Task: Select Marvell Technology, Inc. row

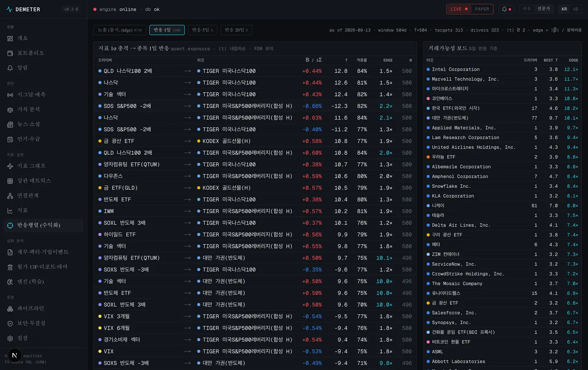Action: [x=502, y=79]
